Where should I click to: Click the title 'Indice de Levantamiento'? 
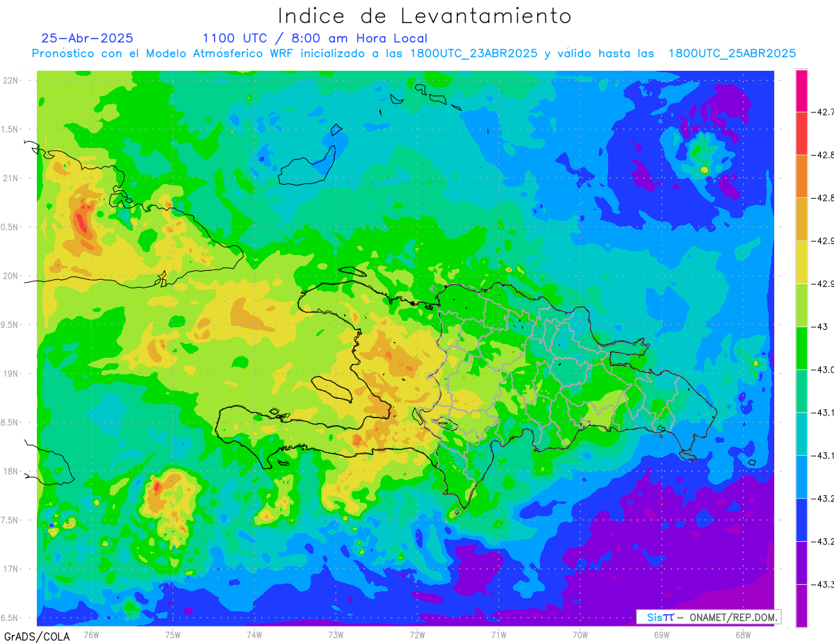[425, 16]
